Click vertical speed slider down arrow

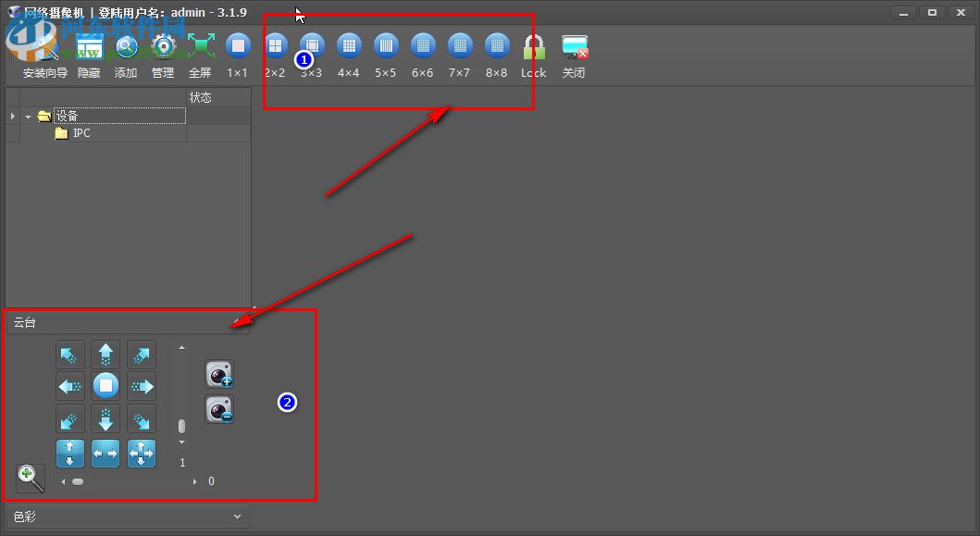[182, 443]
